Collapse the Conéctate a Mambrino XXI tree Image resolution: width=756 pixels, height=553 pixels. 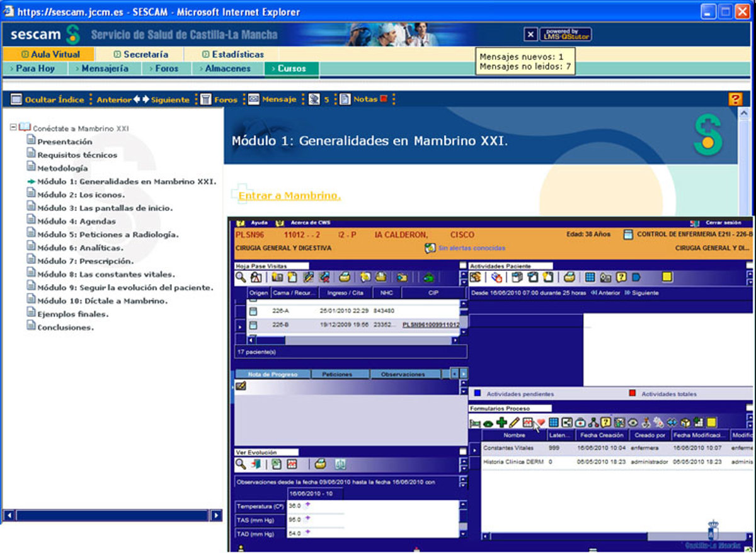[x=13, y=127]
